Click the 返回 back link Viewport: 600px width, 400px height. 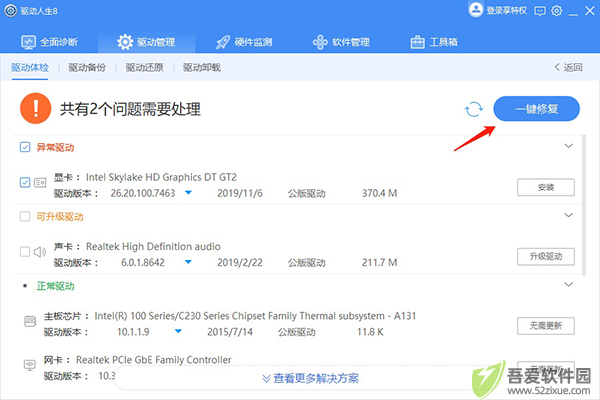pyautogui.click(x=568, y=67)
